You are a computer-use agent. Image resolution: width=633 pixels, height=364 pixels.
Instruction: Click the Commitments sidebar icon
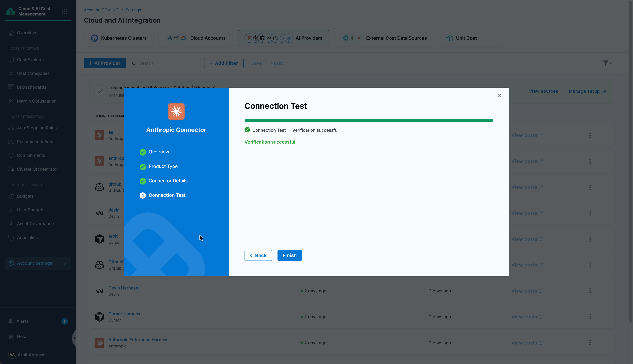pyautogui.click(x=11, y=155)
